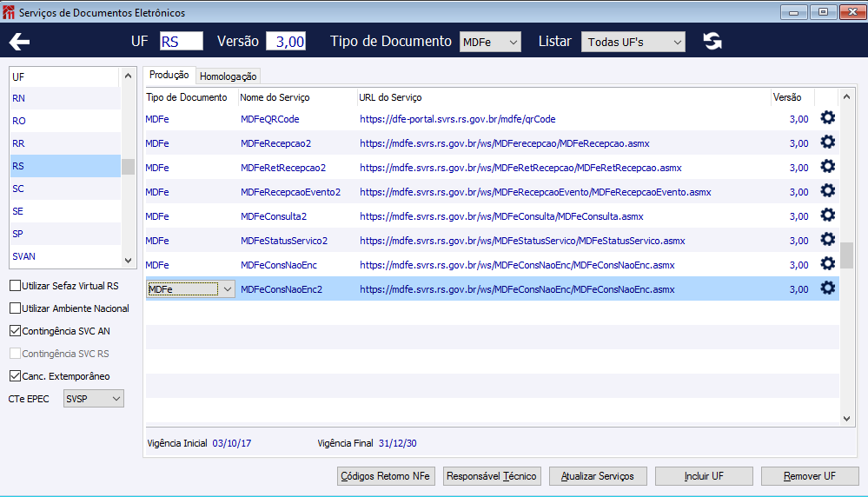868x497 pixels.
Task: Open the Listar Todas UF's dropdown
Action: (x=633, y=42)
